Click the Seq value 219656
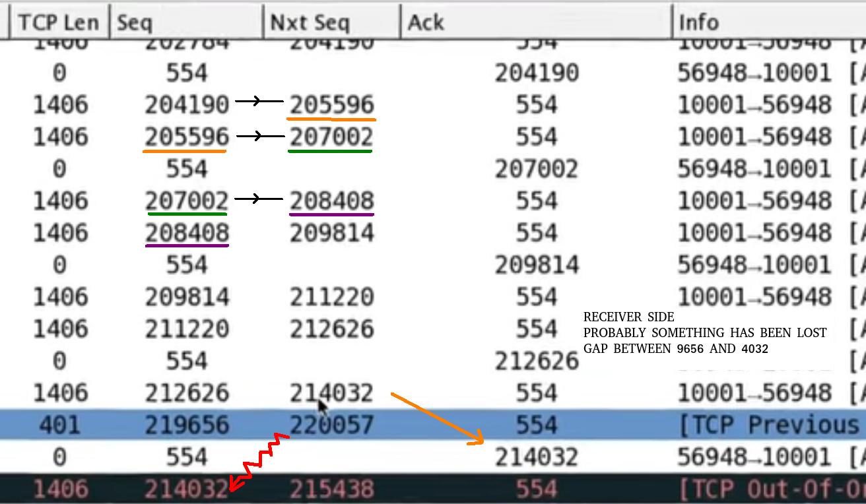Image resolution: width=866 pixels, height=504 pixels. (187, 425)
